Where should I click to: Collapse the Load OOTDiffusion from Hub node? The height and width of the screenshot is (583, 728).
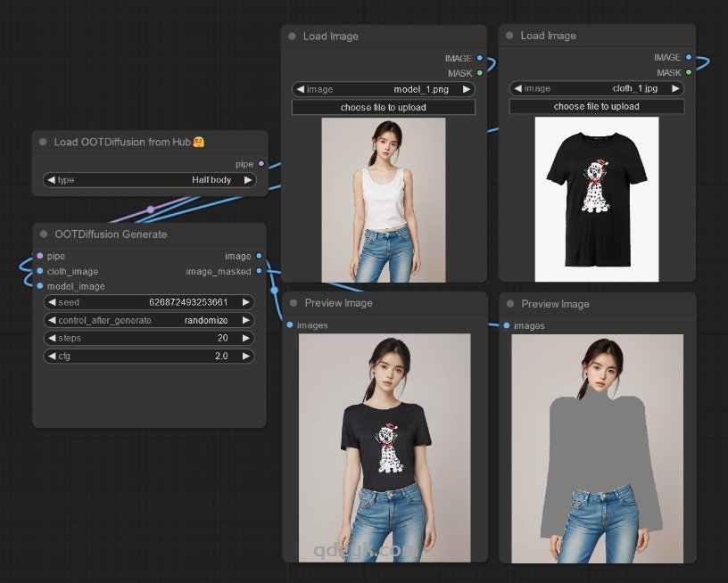(43, 142)
